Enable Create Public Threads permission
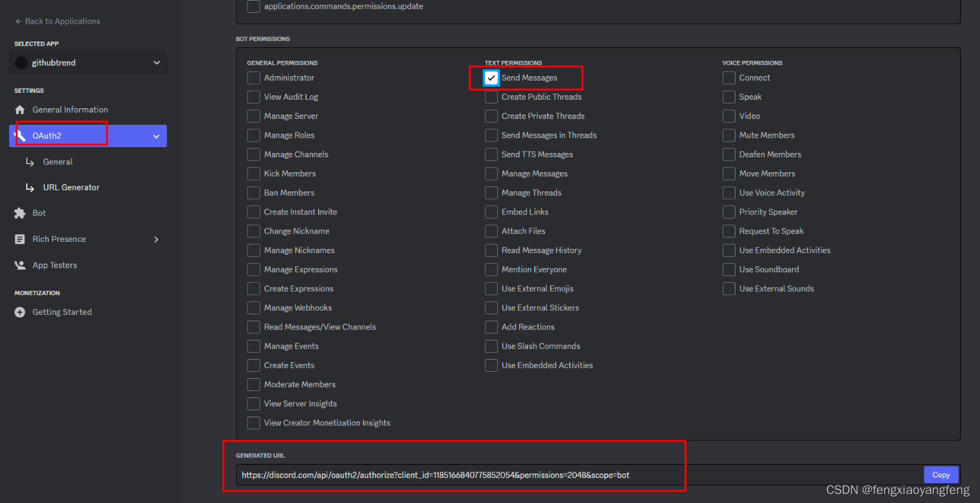The image size is (980, 503). pyautogui.click(x=491, y=97)
